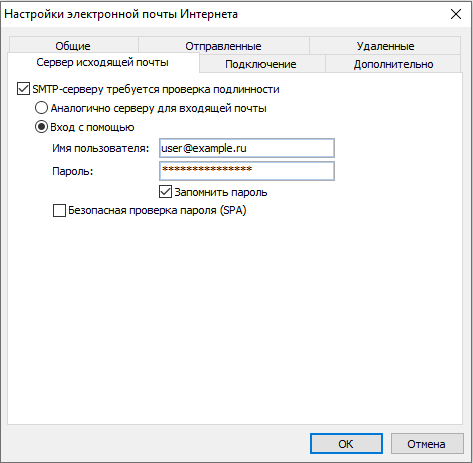Click the Отмена button

click(x=427, y=444)
